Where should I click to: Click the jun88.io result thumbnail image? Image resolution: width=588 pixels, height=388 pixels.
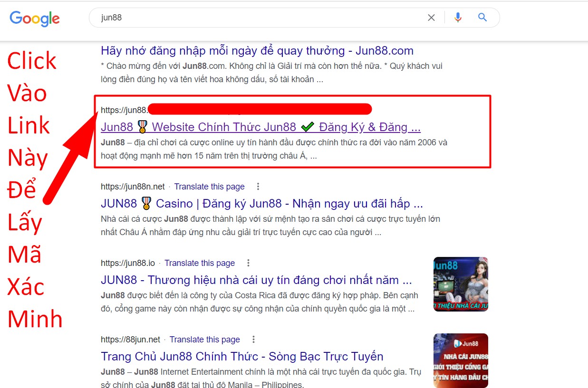click(x=461, y=284)
